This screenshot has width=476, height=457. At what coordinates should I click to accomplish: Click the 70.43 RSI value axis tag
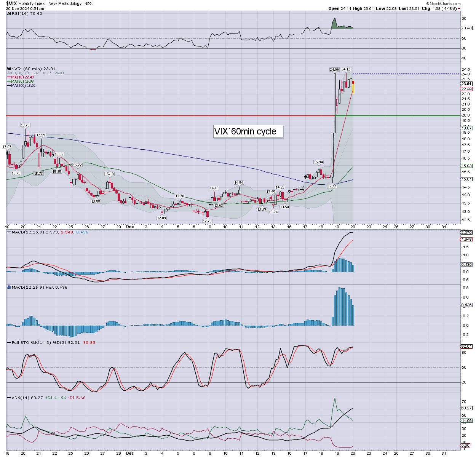pos(466,28)
